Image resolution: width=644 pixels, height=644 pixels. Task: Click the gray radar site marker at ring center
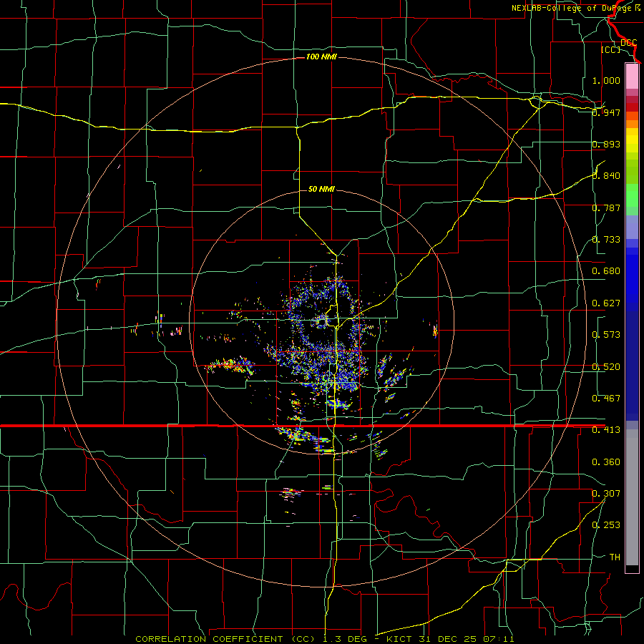[x=321, y=321]
